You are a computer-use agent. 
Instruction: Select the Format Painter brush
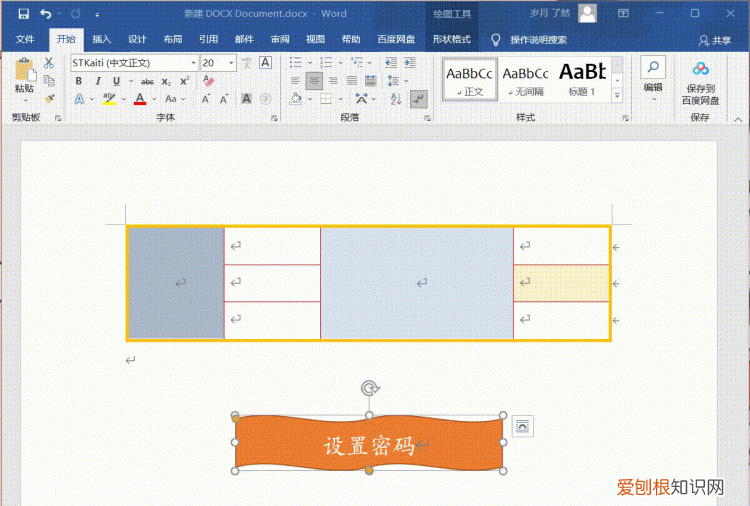(49, 99)
